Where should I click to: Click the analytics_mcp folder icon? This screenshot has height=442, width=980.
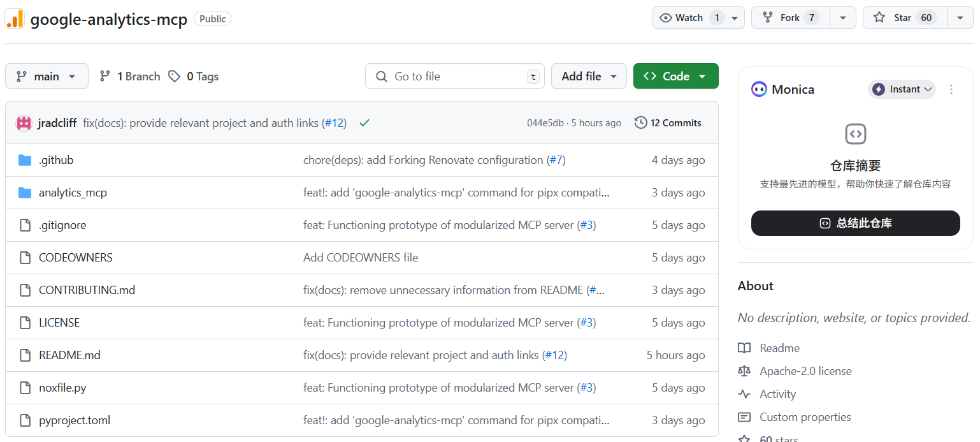[x=25, y=193]
